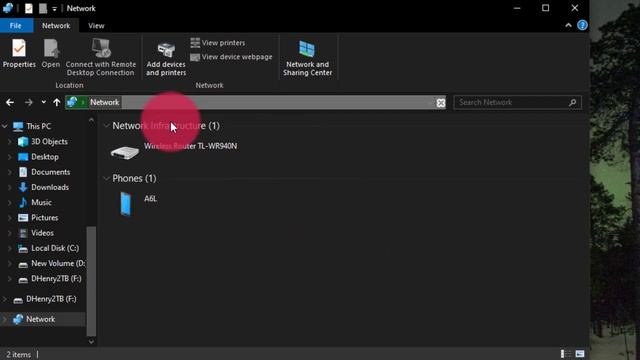
Task: Click the navigation pane scrollbar thumb
Action: tap(91, 281)
